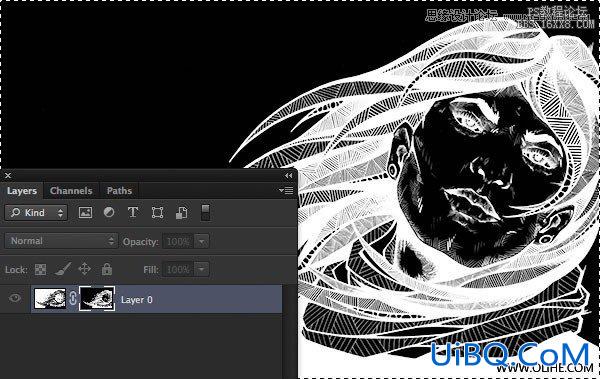Unlink Layer 0 mask chain icon
The width and height of the screenshot is (600, 379).
[73, 299]
